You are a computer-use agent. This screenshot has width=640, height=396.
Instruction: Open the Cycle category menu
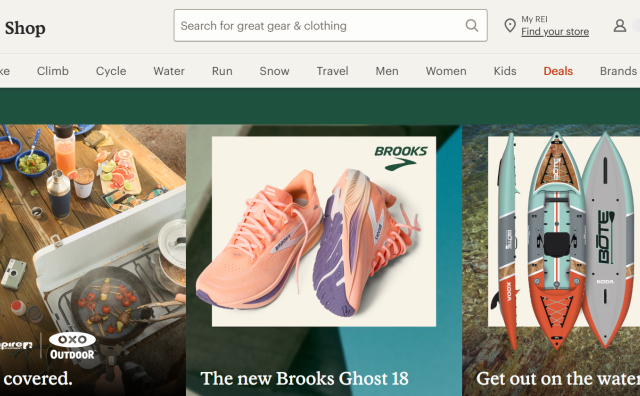coord(111,71)
